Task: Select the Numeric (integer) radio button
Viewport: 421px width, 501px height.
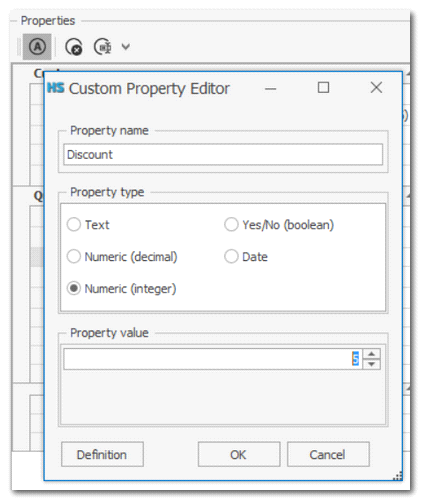Action: point(121,288)
